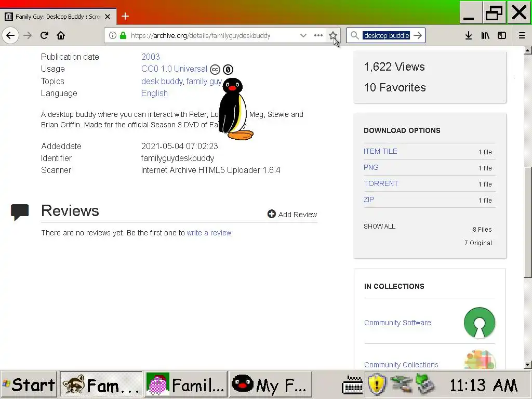The width and height of the screenshot is (532, 399).
Task: Click the scrollbar down arrow
Action: coord(527,365)
